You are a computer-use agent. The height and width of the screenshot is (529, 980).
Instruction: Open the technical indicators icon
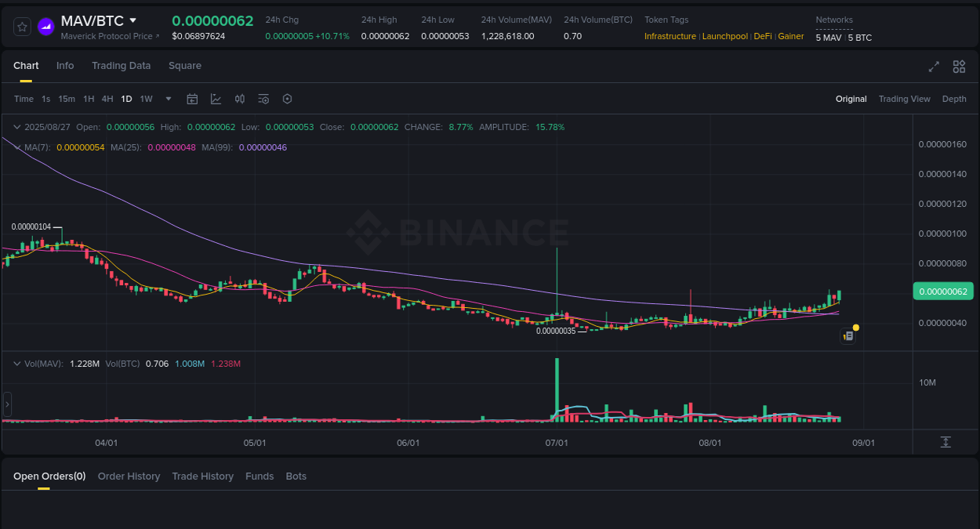216,99
